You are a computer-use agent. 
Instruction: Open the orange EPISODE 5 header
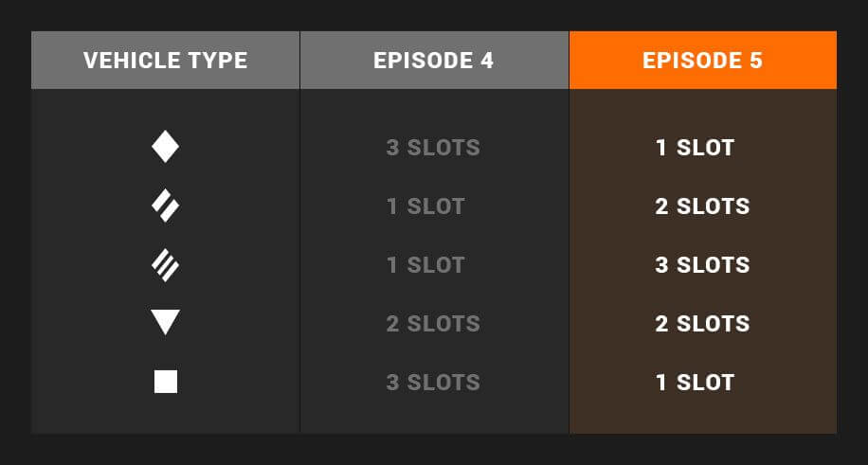703,60
